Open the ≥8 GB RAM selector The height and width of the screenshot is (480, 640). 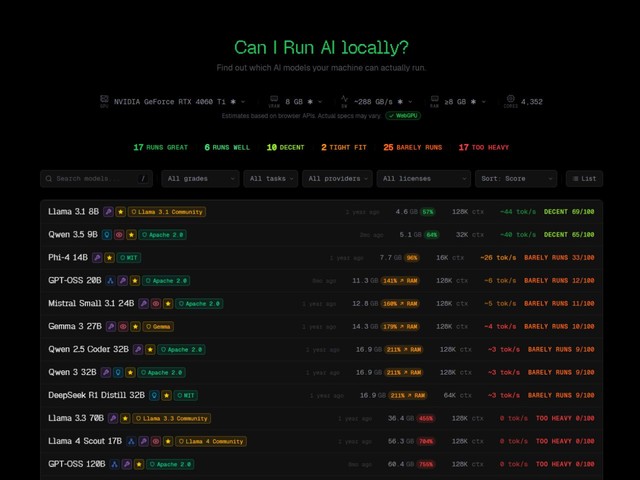464,102
